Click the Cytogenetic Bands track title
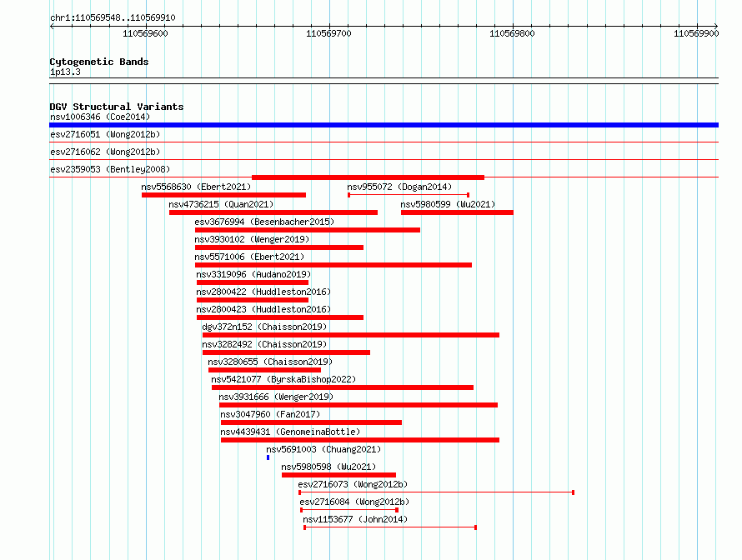 [99, 62]
